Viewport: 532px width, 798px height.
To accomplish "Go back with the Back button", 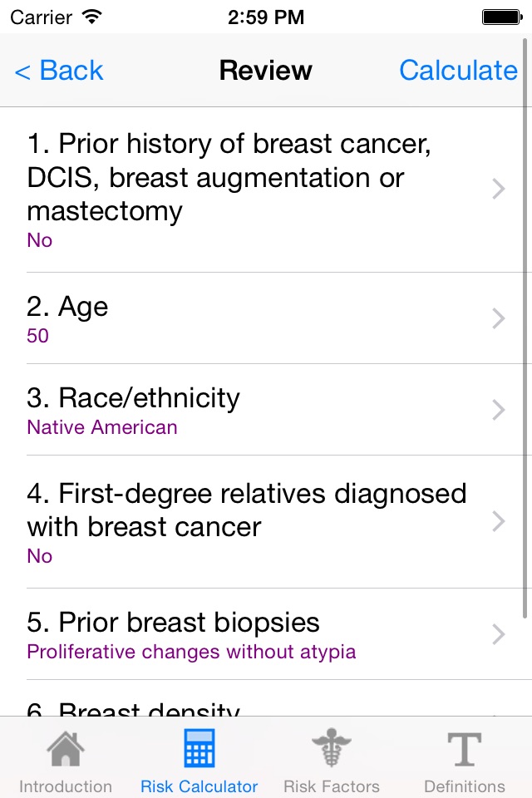I will (59, 71).
